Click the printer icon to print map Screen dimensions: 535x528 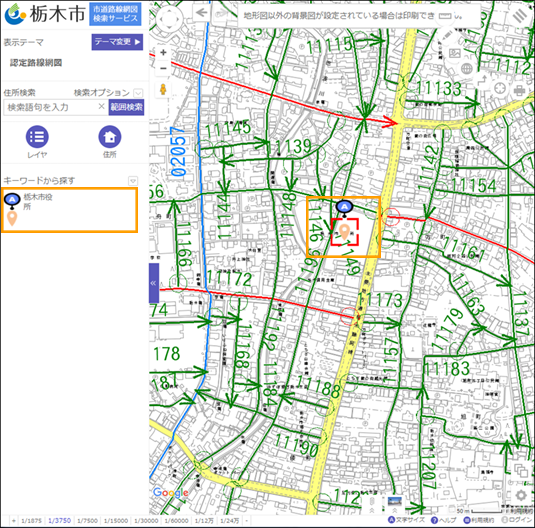(x=519, y=91)
